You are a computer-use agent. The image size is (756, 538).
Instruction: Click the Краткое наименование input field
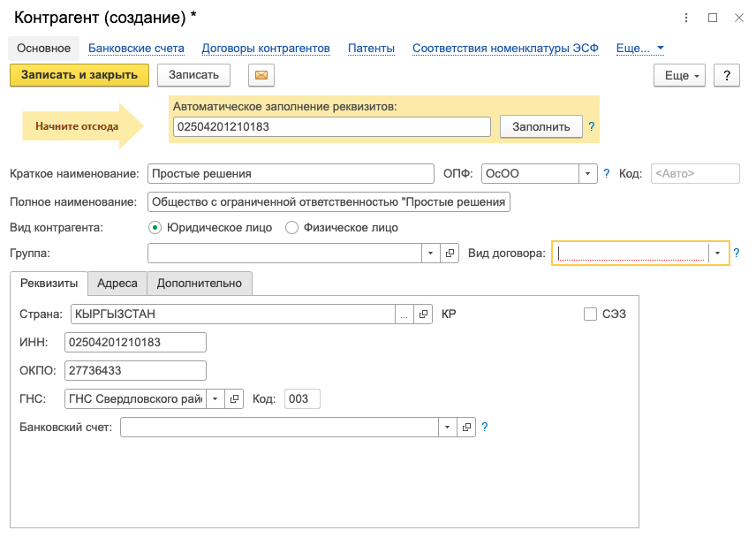[x=291, y=173]
